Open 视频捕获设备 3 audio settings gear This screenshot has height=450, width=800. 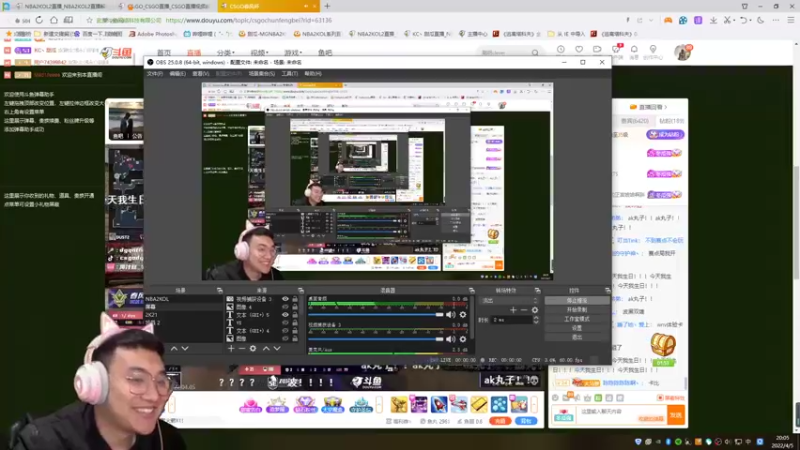(x=463, y=339)
